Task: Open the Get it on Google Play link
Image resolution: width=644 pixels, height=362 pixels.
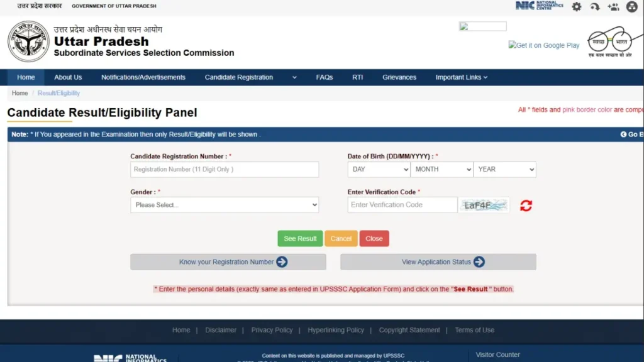Action: [544, 45]
